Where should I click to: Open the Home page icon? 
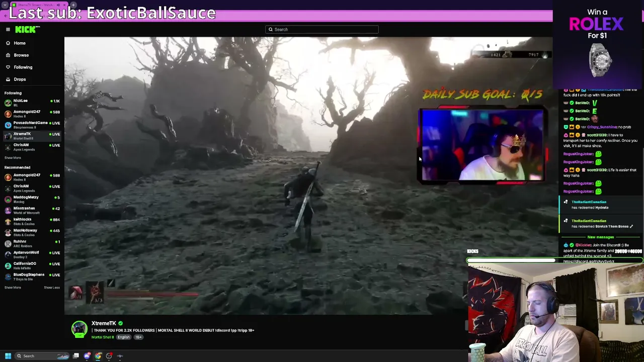tap(8, 43)
